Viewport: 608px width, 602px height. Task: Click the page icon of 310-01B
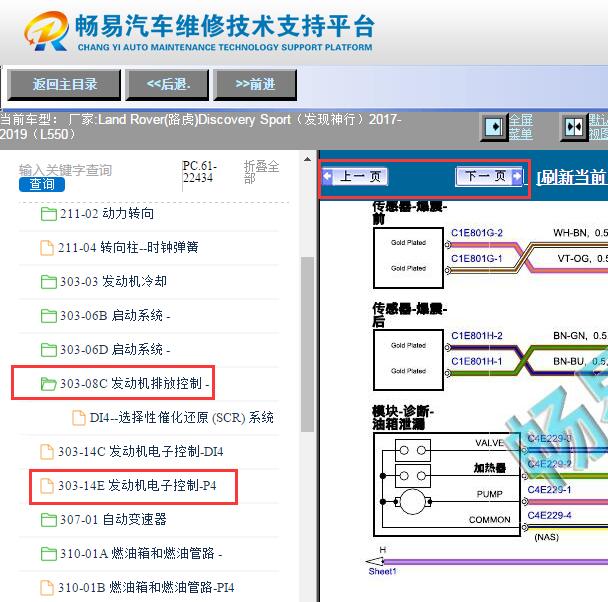(x=47, y=588)
